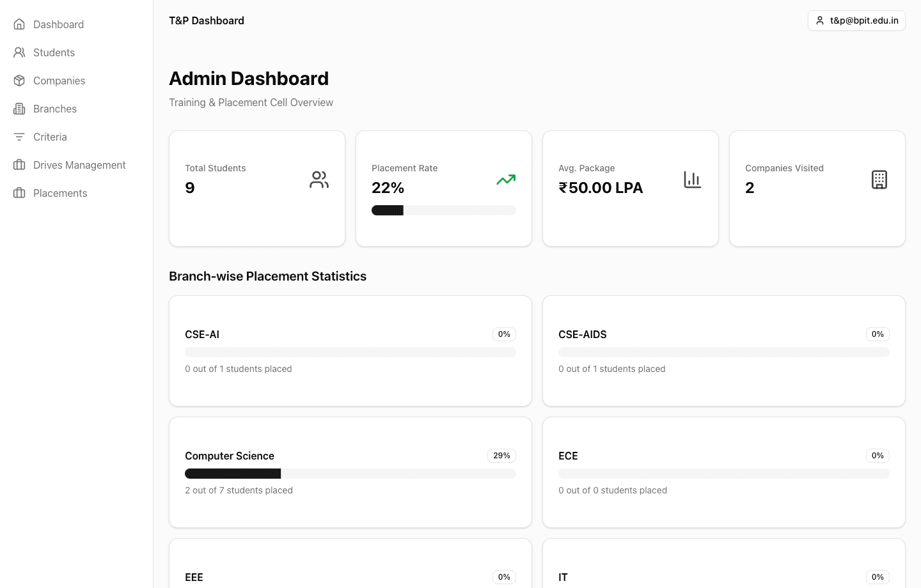Click the Placements briefcase icon in sidebar

pyautogui.click(x=19, y=193)
